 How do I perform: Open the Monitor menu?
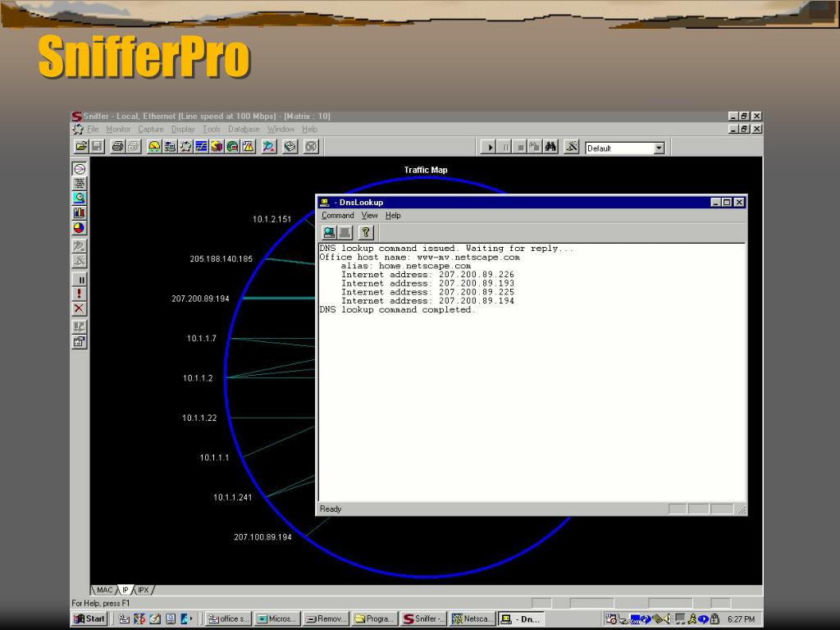tap(118, 130)
